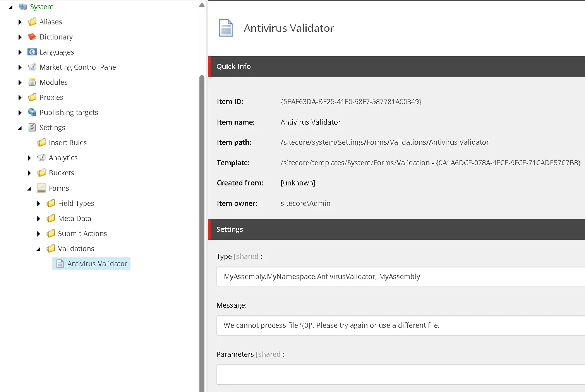This screenshot has width=585, height=392.
Task: Click the Forms icon
Action: pos(41,188)
